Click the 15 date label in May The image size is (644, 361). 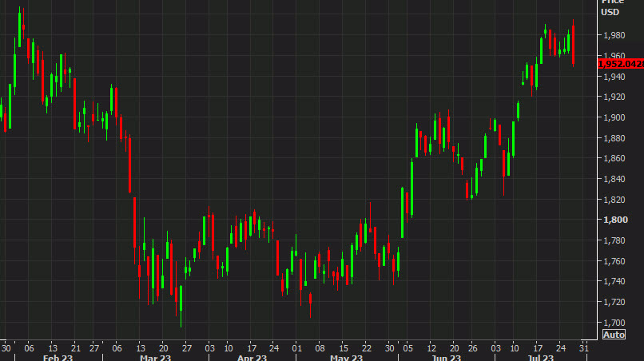[344, 348]
